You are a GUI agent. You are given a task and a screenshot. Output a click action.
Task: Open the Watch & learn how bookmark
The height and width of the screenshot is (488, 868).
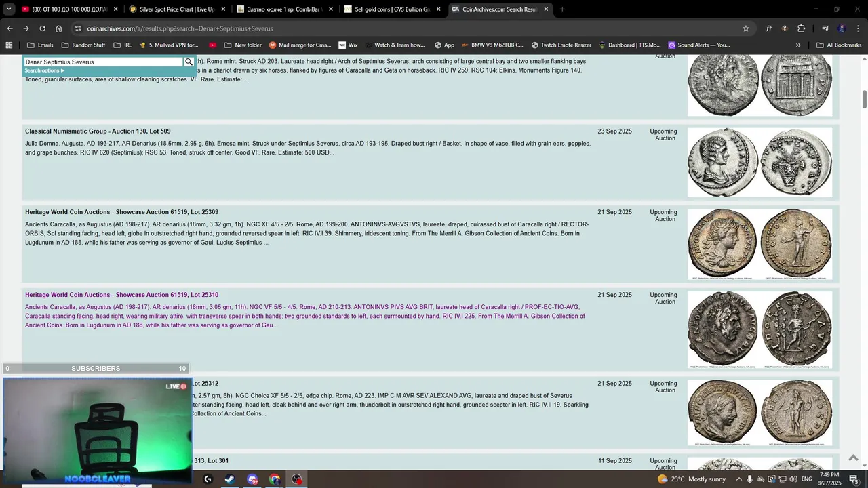pyautogui.click(x=394, y=45)
